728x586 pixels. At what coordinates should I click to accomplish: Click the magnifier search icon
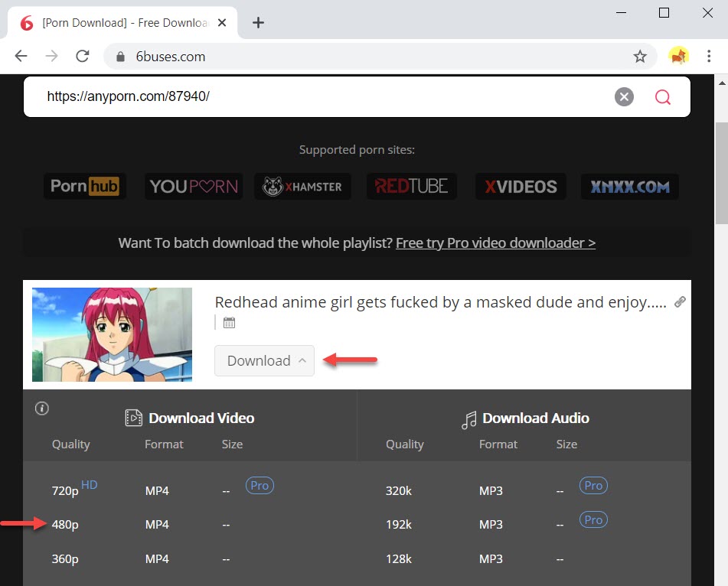(x=662, y=96)
